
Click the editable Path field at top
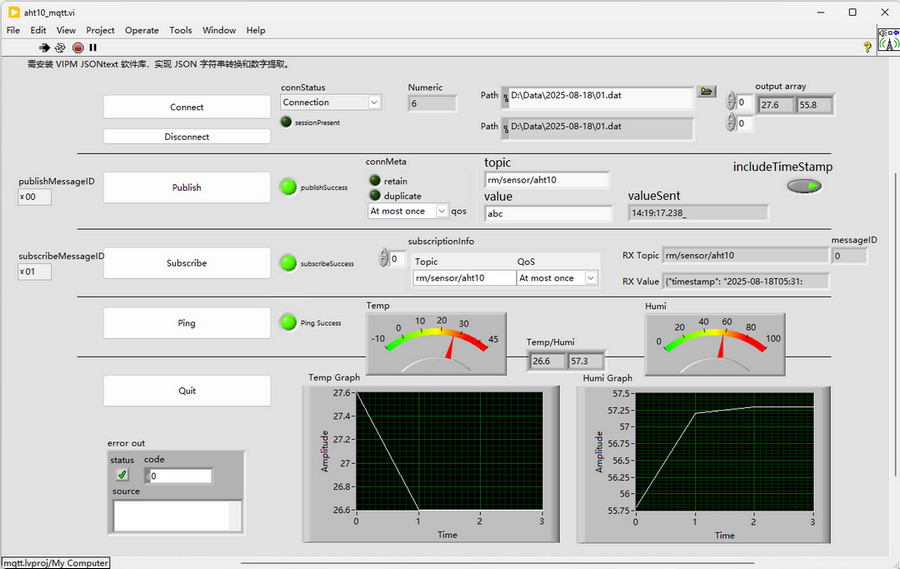point(600,98)
